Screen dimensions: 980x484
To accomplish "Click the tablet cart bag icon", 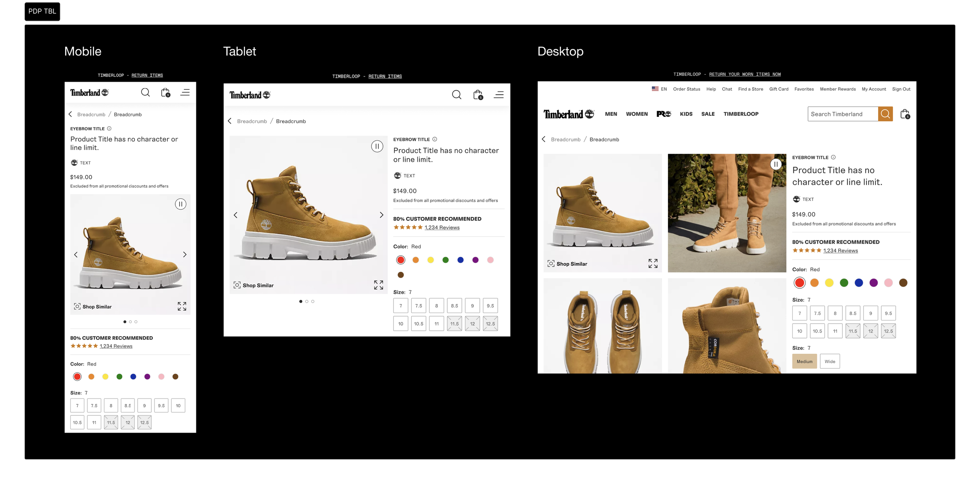I will (478, 95).
